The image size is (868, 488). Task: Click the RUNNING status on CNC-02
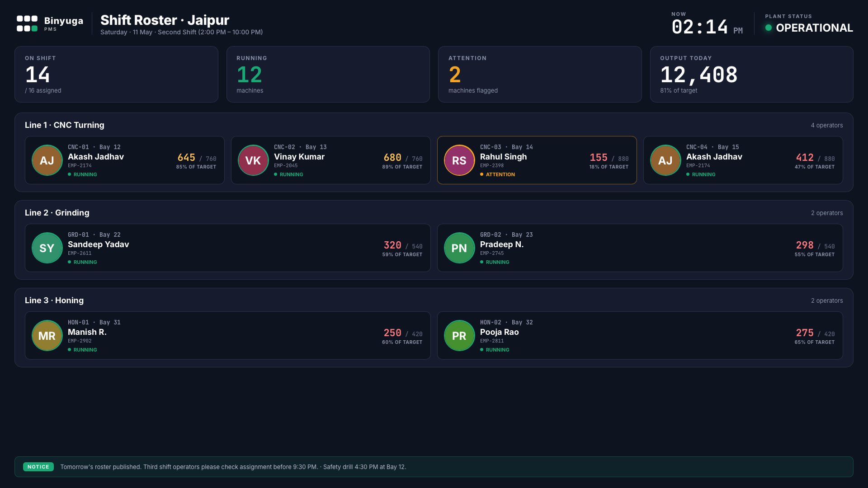(288, 174)
